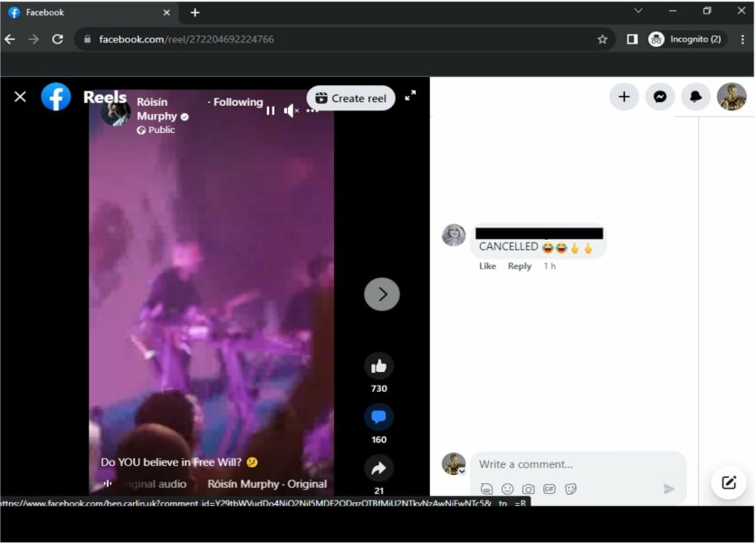The image size is (756, 543).
Task: Open Messenger from the top bar
Action: point(661,97)
